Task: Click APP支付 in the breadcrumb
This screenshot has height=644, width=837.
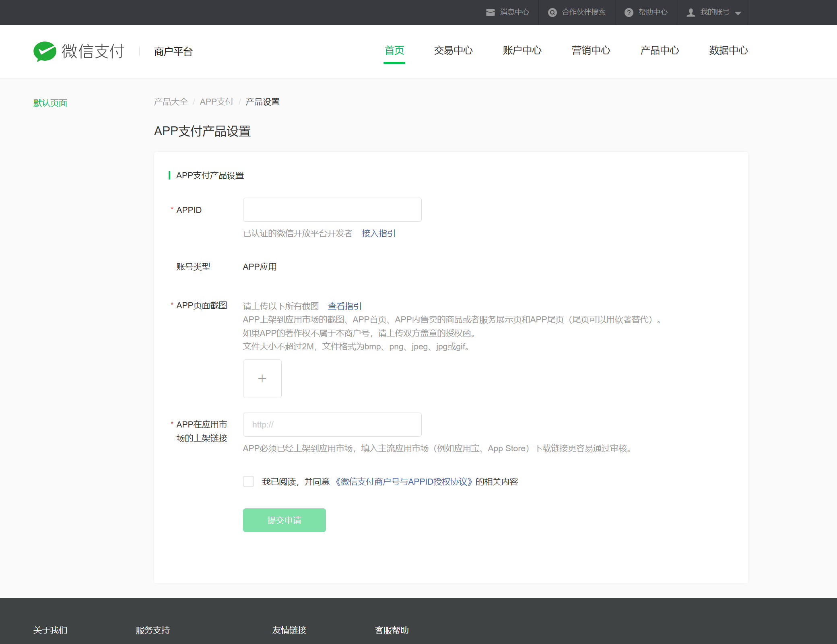Action: 216,102
